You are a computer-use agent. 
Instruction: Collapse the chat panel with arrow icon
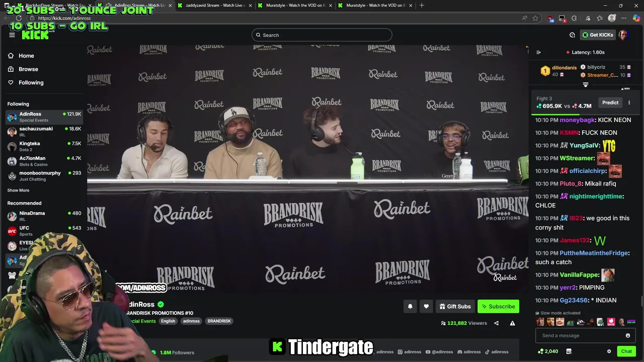click(538, 52)
